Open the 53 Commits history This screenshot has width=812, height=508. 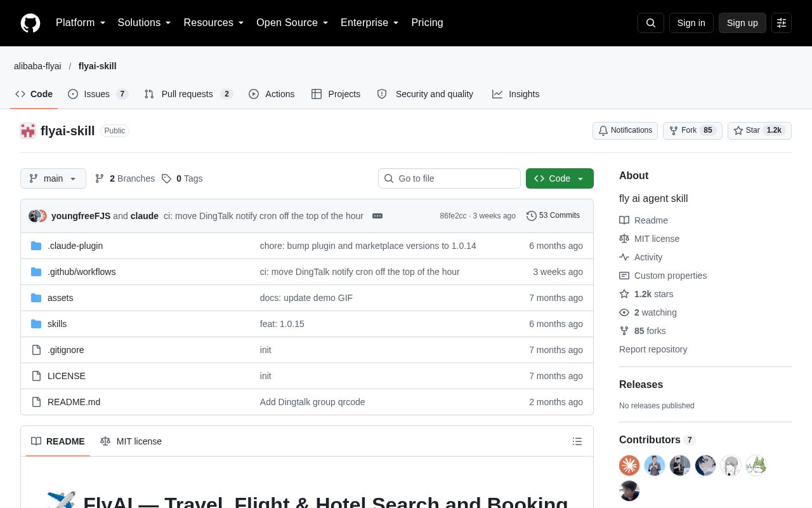(x=553, y=216)
